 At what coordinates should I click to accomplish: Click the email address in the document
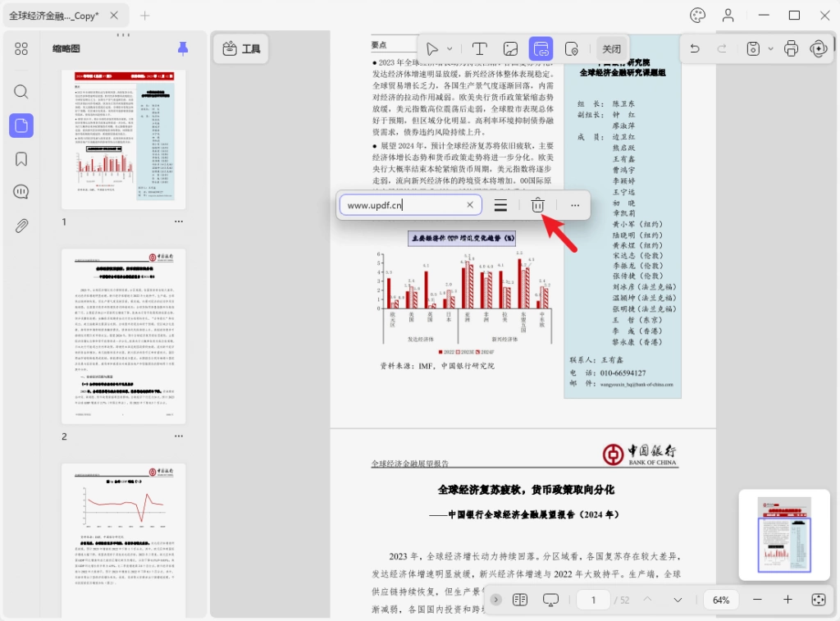pos(637,384)
